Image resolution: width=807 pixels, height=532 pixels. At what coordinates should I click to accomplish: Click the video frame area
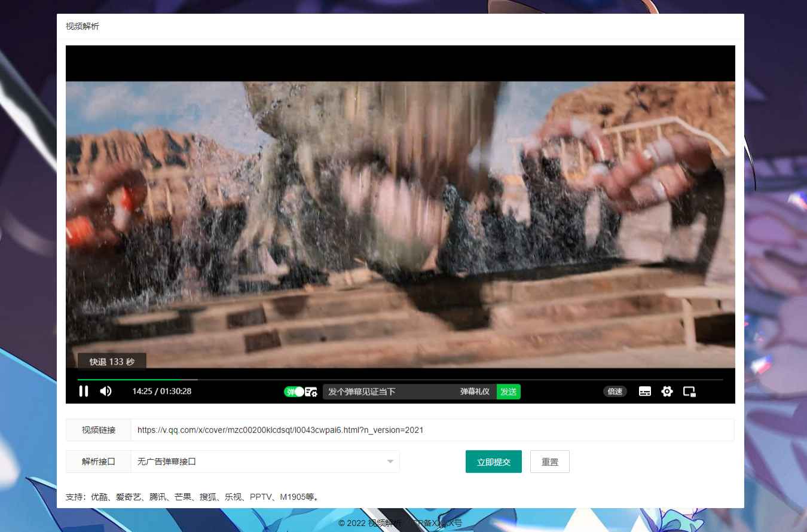coord(400,224)
